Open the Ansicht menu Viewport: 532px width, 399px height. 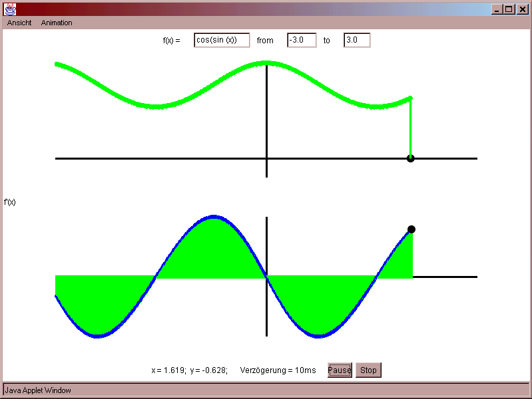coord(19,23)
